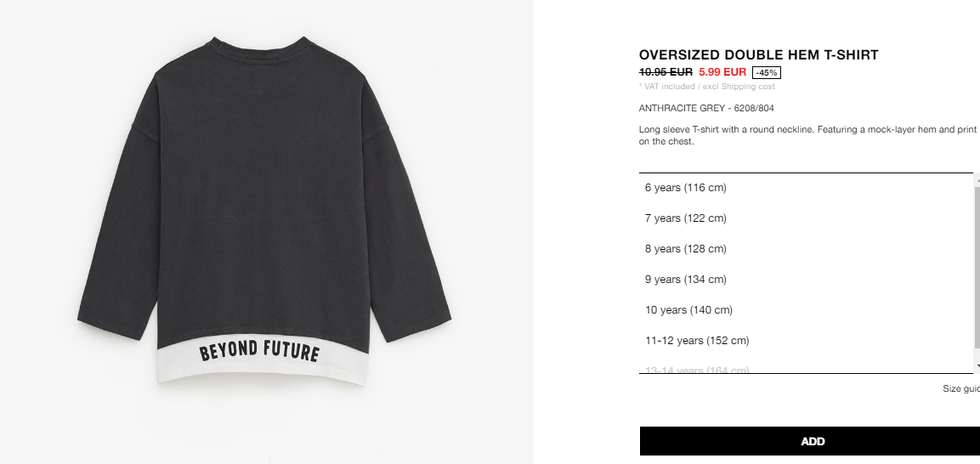The image size is (980, 464).
Task: Click the size list scrollbar thumb
Action: [977, 268]
